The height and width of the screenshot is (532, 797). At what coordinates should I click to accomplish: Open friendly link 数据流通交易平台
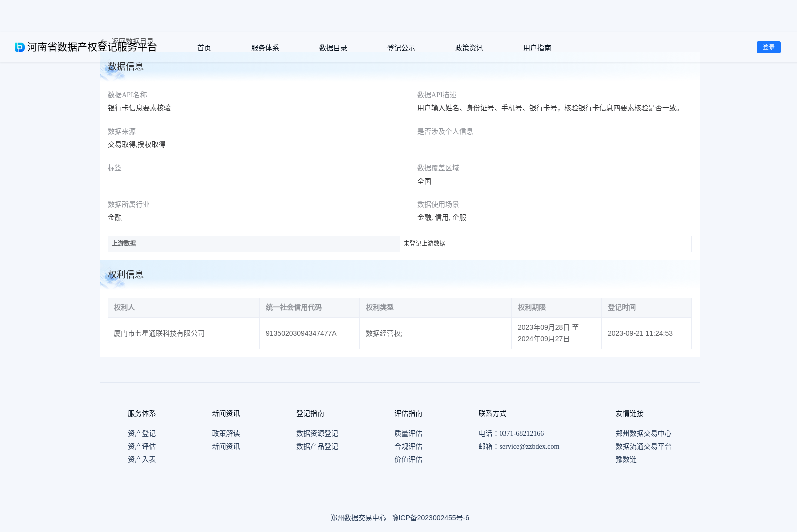pyautogui.click(x=644, y=446)
